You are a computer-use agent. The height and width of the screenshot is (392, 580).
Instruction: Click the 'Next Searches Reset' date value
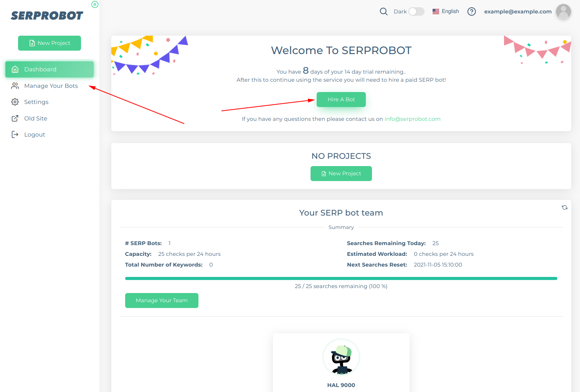[x=438, y=265]
